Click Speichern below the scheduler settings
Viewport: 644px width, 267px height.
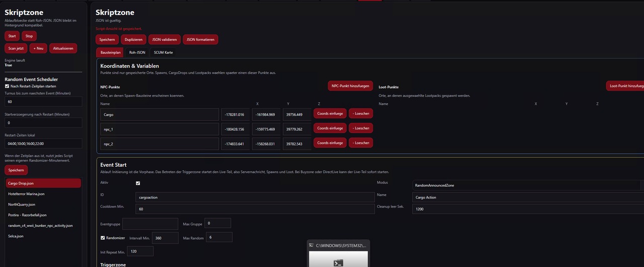click(16, 170)
